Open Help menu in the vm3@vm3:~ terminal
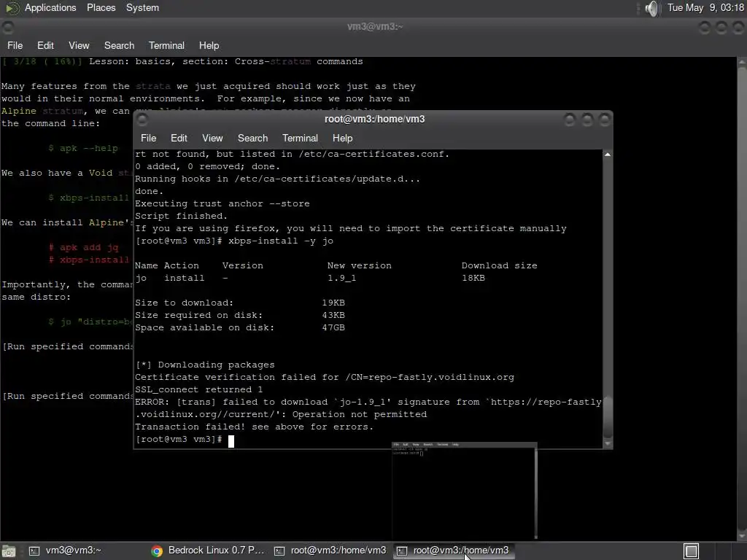This screenshot has height=560, width=747. coord(209,46)
